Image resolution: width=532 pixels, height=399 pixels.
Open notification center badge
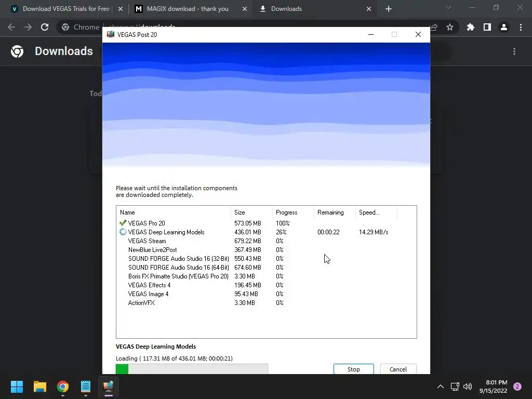[517, 387]
